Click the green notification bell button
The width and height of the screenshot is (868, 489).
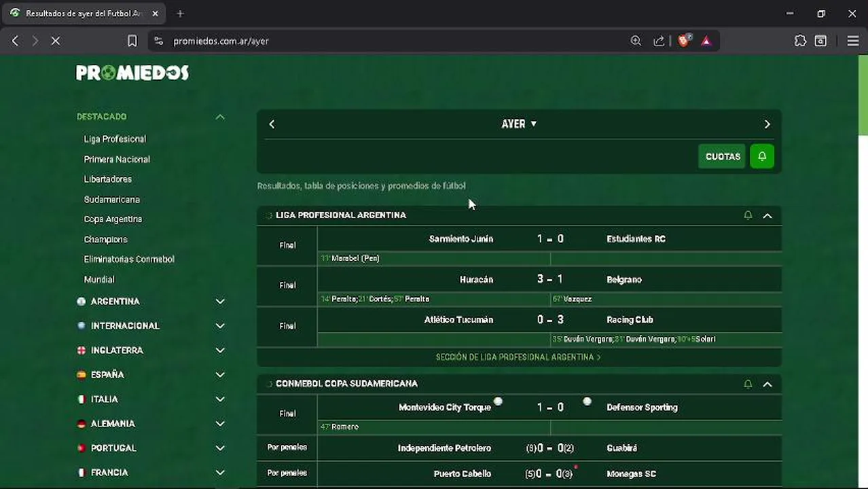(x=762, y=156)
